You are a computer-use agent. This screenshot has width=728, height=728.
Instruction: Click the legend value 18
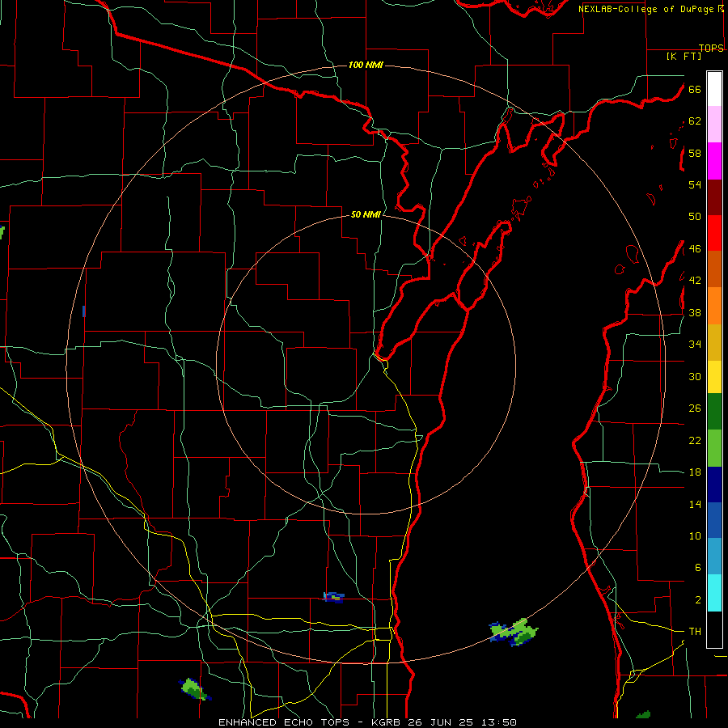point(695,472)
